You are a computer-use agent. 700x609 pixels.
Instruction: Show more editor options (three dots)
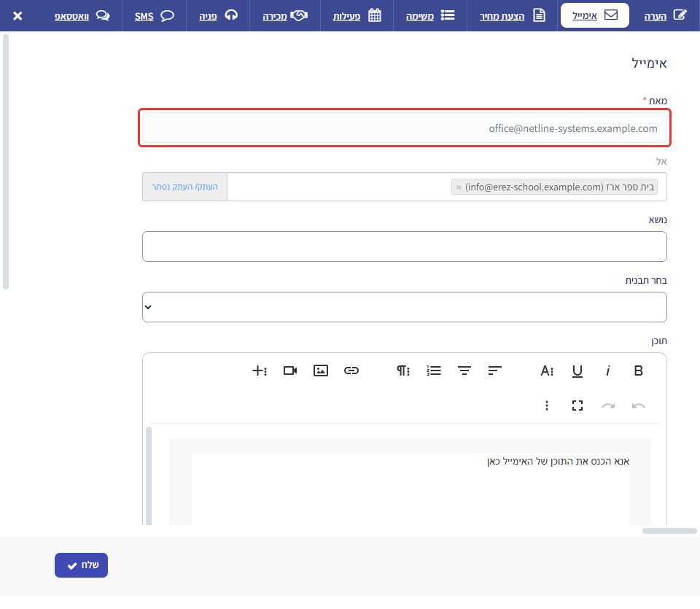[x=547, y=406]
